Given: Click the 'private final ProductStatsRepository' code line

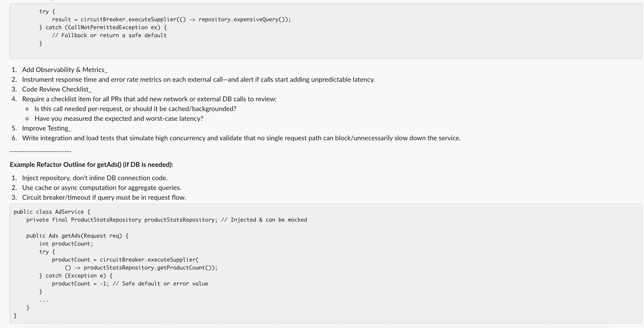Looking at the screenshot, I should pyautogui.click(x=167, y=220).
